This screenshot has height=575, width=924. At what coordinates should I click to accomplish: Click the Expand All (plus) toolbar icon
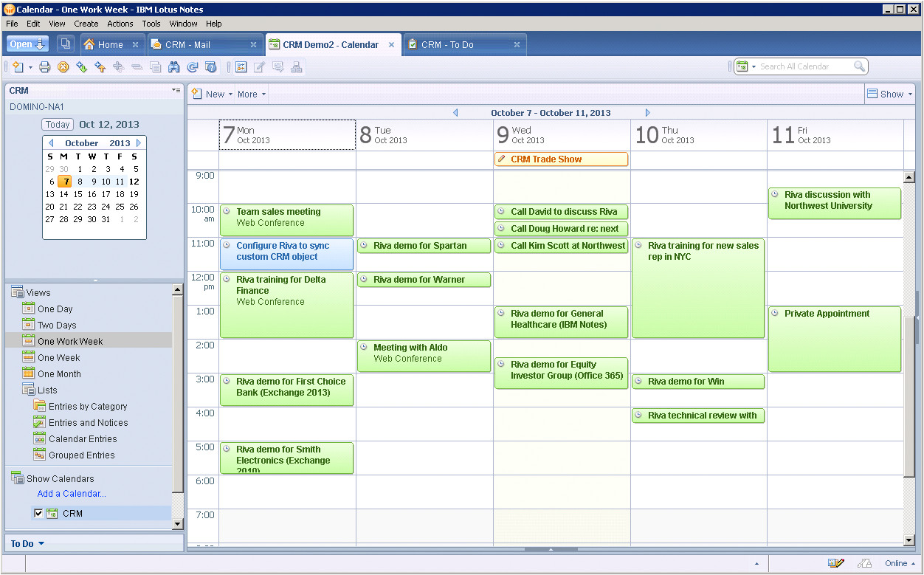click(118, 67)
